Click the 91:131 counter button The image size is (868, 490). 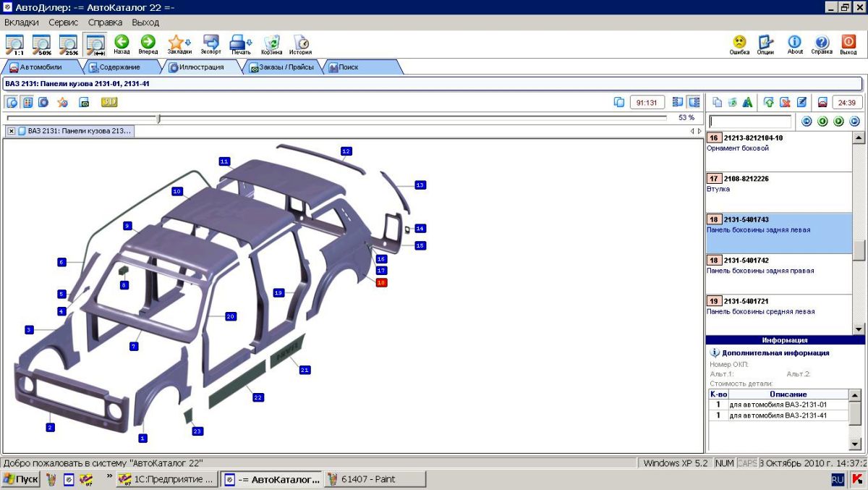tap(647, 102)
